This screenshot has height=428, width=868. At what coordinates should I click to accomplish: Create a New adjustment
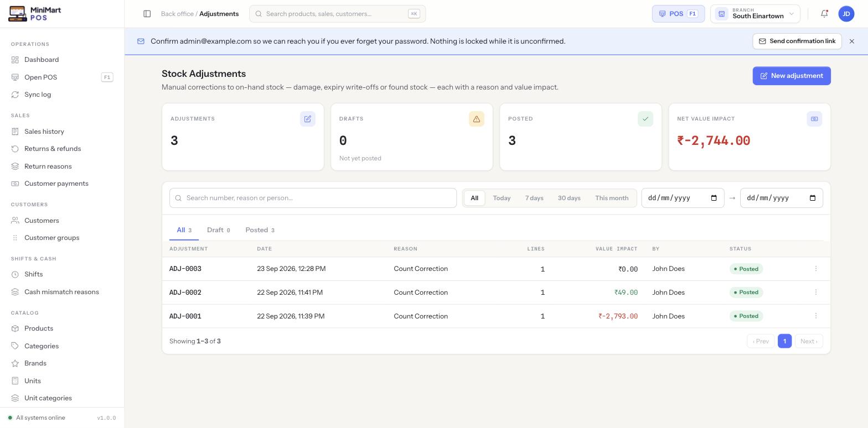click(792, 76)
